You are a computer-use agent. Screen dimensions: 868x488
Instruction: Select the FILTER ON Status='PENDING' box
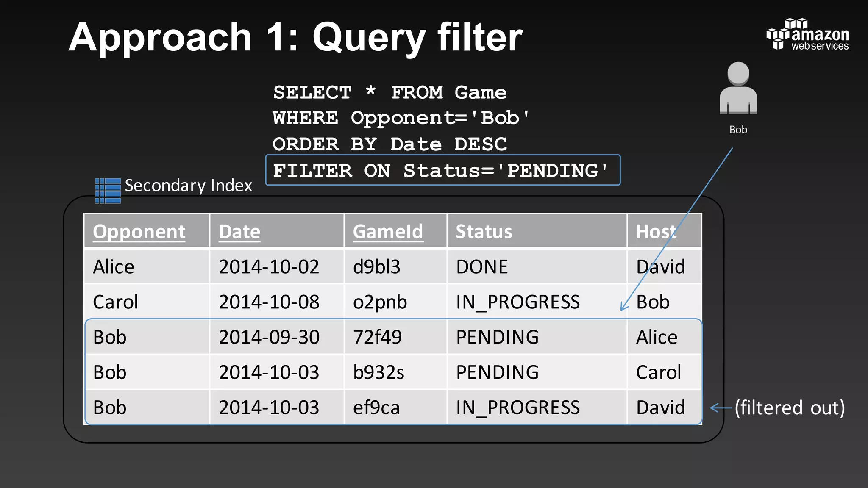click(x=442, y=170)
